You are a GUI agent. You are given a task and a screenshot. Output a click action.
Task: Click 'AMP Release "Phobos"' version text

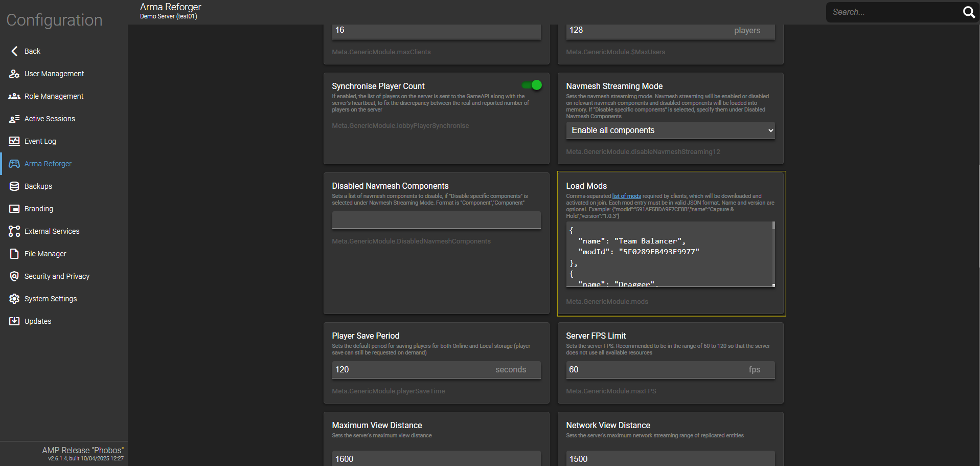(x=83, y=450)
